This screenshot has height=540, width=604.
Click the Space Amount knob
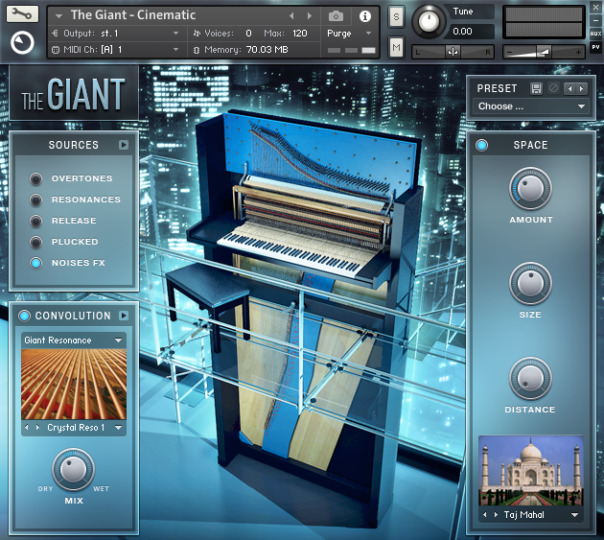(x=530, y=186)
